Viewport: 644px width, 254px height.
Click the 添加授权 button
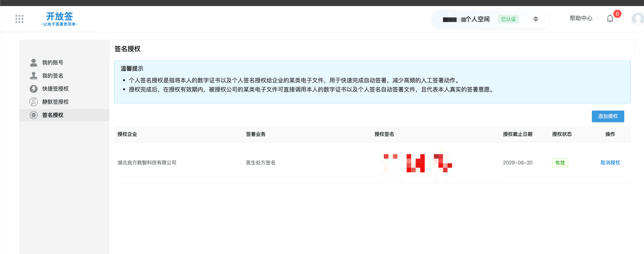tap(608, 116)
